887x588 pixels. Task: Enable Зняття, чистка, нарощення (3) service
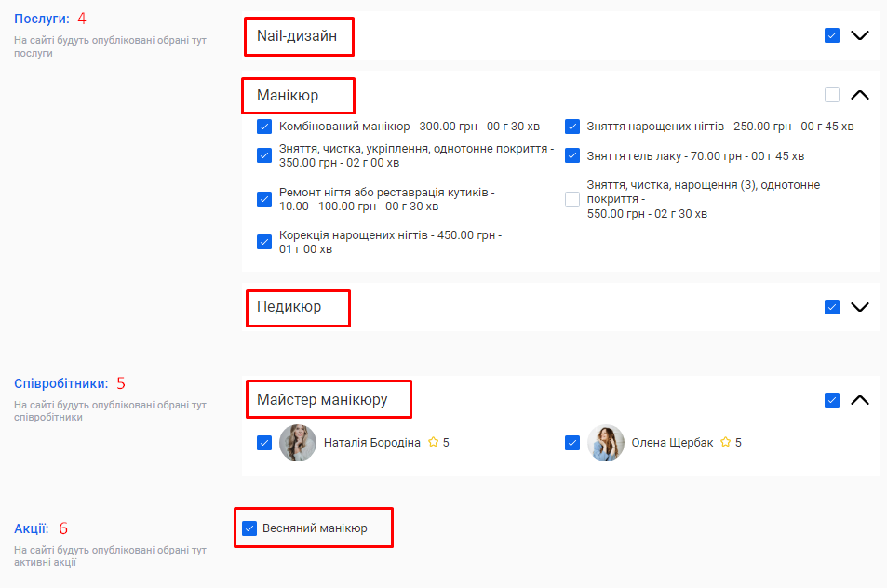point(572,199)
